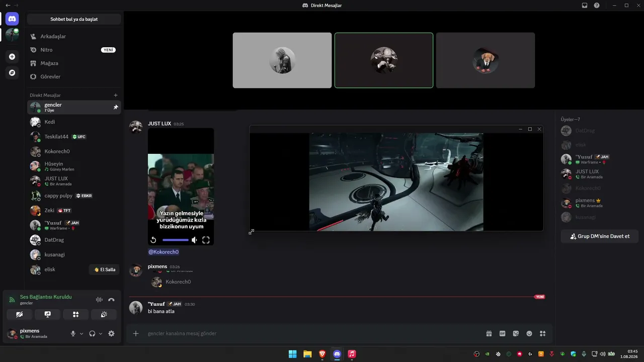Open Mağaza shop

(74, 63)
